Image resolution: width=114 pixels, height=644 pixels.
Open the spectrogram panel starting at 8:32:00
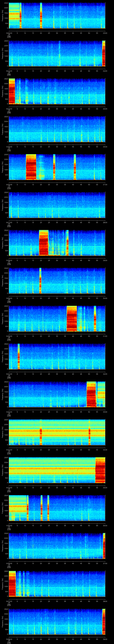57,394
